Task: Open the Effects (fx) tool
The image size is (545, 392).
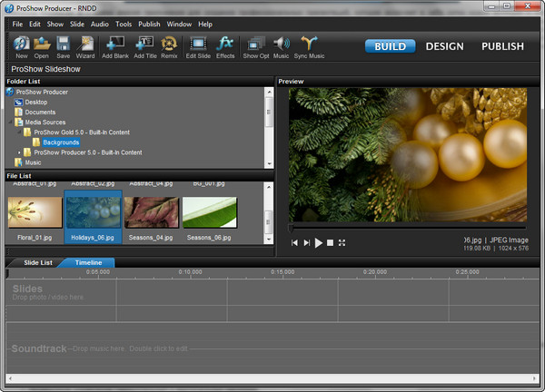Action: 225,44
